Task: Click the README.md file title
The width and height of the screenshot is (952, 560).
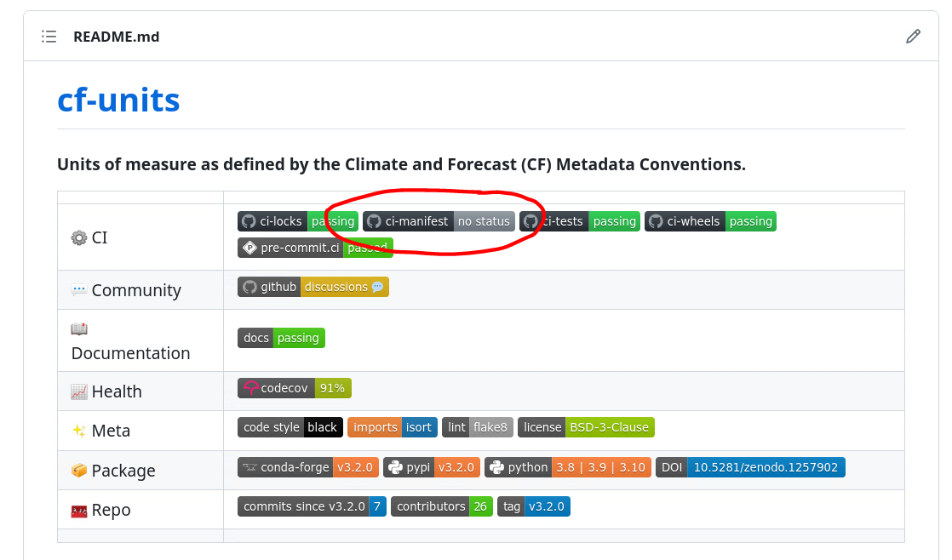Action: 116,37
